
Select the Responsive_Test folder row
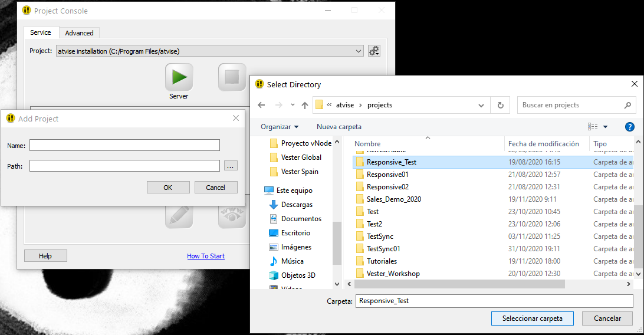pyautogui.click(x=493, y=162)
